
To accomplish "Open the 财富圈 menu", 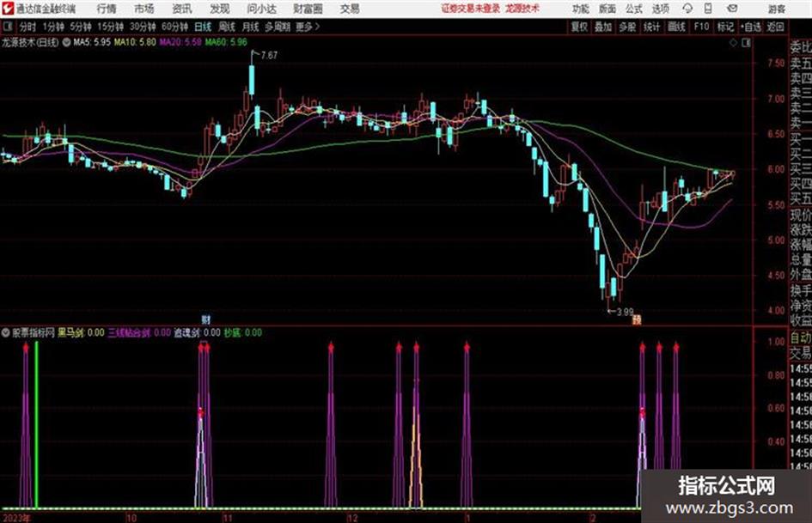I will 308,9.
